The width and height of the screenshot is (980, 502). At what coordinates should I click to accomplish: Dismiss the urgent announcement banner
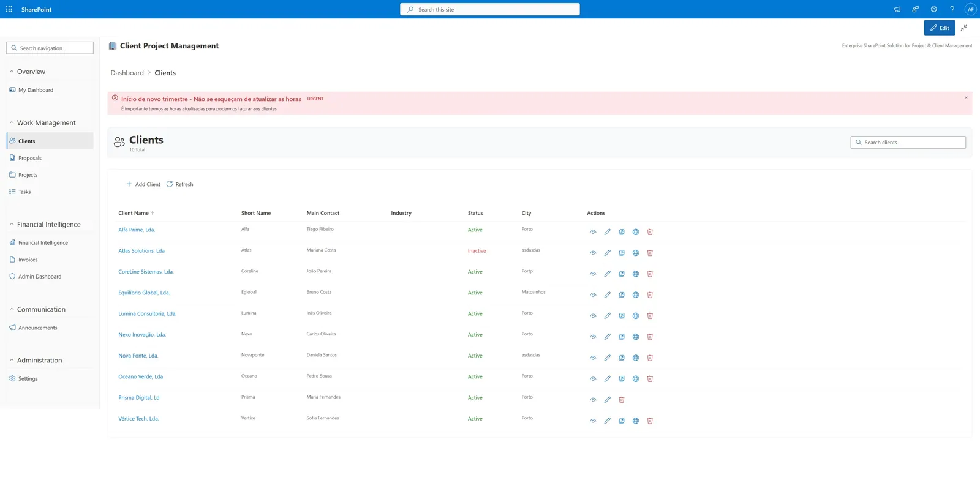click(x=966, y=98)
